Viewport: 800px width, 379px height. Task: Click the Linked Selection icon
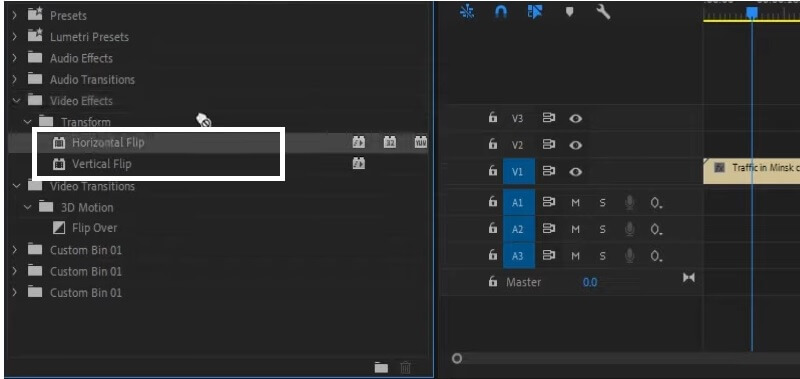point(535,12)
